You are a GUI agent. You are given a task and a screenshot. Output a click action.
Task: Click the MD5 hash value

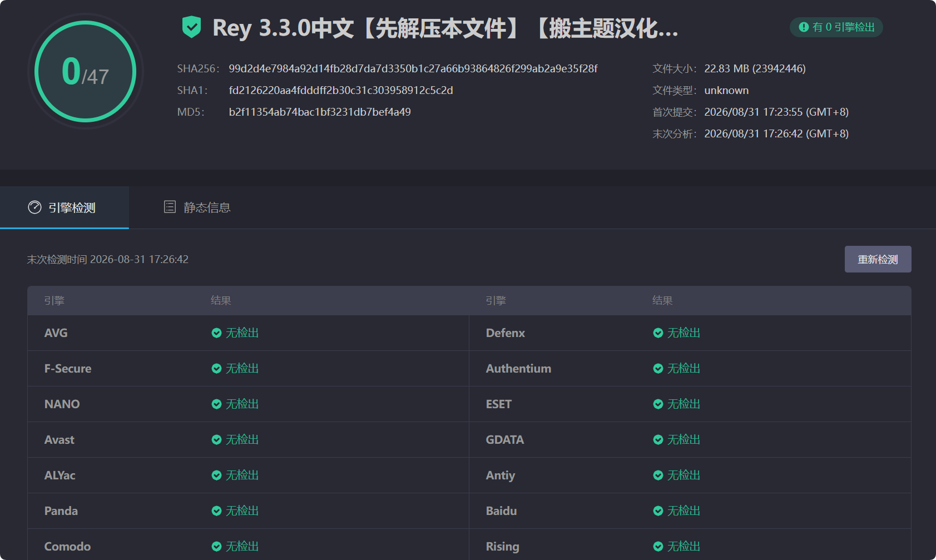point(320,112)
